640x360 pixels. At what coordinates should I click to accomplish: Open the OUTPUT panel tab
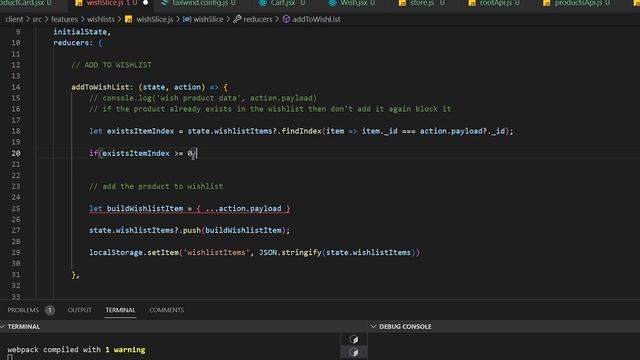(80, 310)
